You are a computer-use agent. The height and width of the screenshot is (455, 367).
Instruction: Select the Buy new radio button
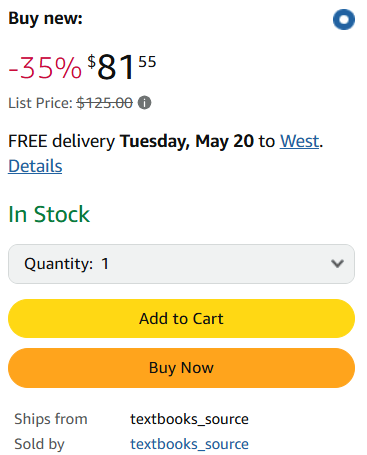click(x=344, y=19)
